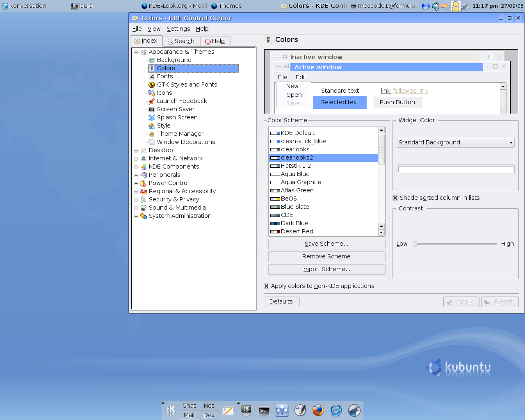The image size is (525, 420).
Task: Toggle Apply colors to non-KDE applications
Action: coord(267,286)
